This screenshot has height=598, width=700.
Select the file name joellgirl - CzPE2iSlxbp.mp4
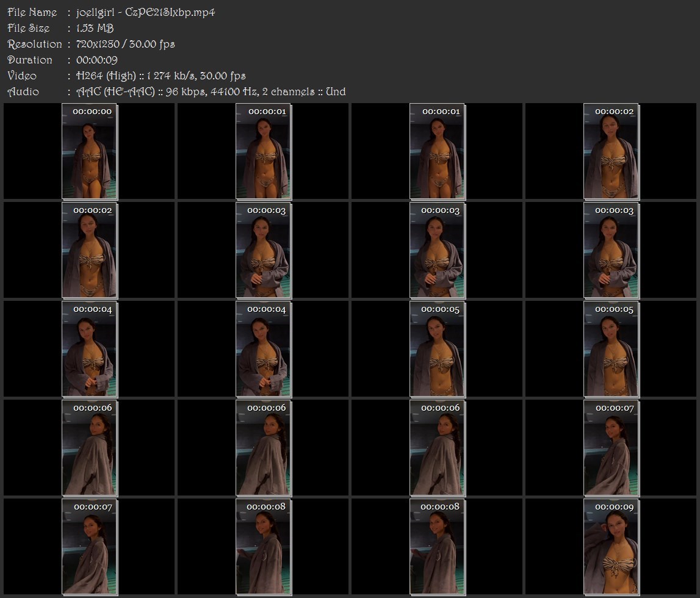pos(145,12)
